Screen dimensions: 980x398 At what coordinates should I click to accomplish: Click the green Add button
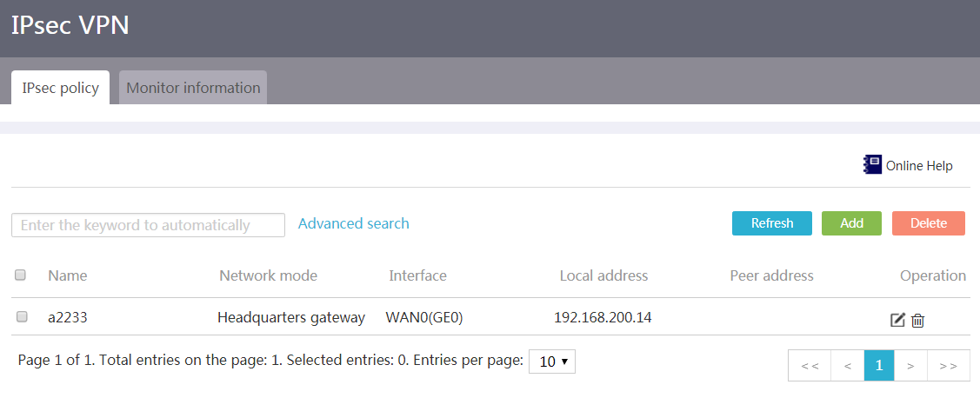(851, 223)
